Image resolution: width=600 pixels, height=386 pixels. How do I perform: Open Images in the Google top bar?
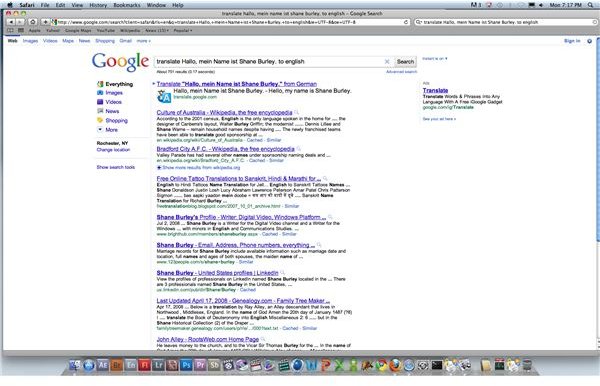click(30, 41)
